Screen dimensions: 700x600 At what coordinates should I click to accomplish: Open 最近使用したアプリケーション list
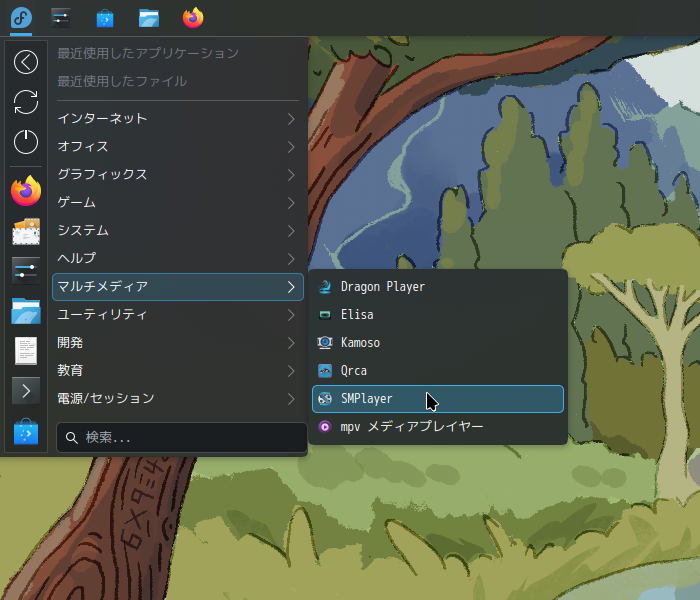[x=148, y=54]
